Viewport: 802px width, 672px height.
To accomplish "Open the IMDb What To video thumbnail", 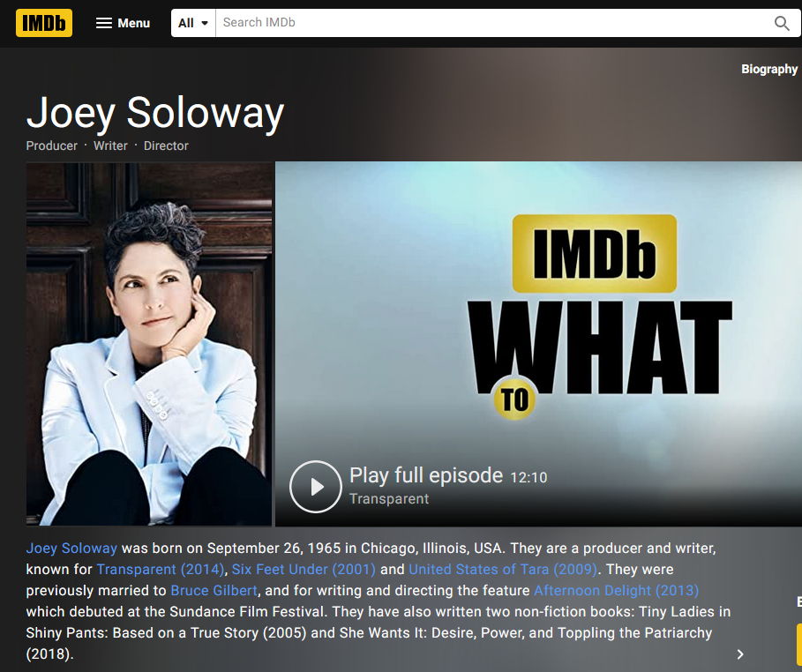I will tap(538, 344).
